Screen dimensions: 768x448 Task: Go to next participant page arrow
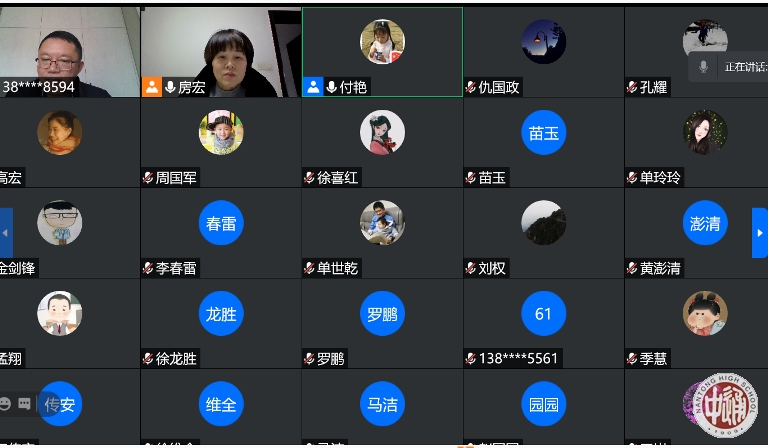(x=760, y=233)
